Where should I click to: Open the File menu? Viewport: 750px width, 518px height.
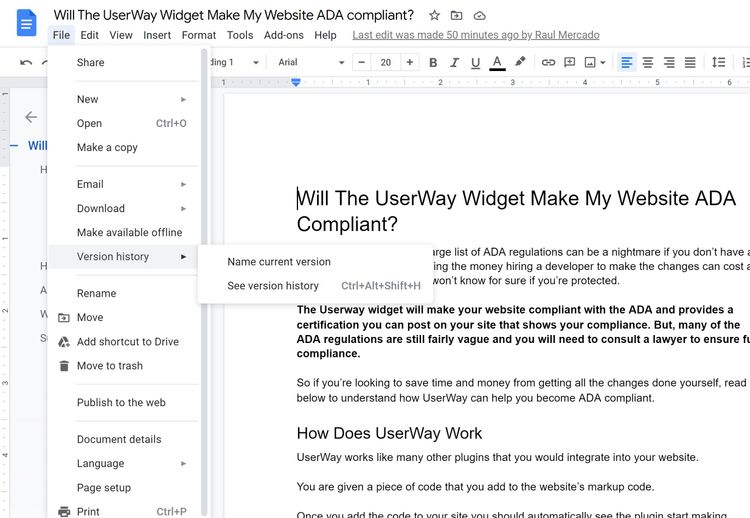[61, 35]
